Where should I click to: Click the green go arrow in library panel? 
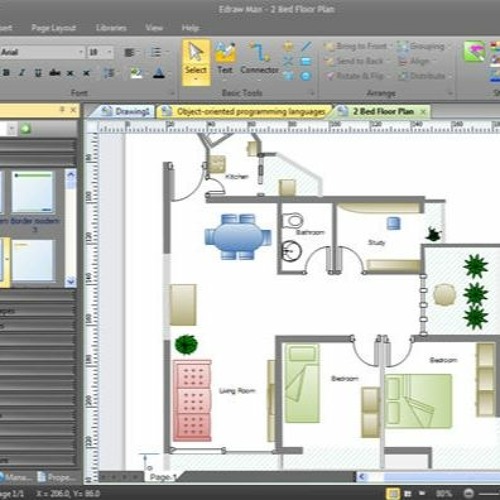click(x=25, y=129)
